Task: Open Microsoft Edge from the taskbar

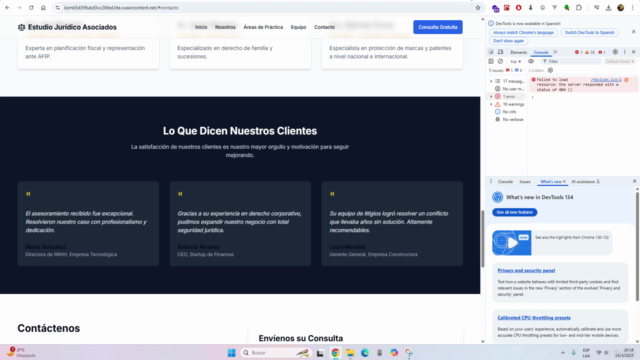Action: click(x=365, y=353)
